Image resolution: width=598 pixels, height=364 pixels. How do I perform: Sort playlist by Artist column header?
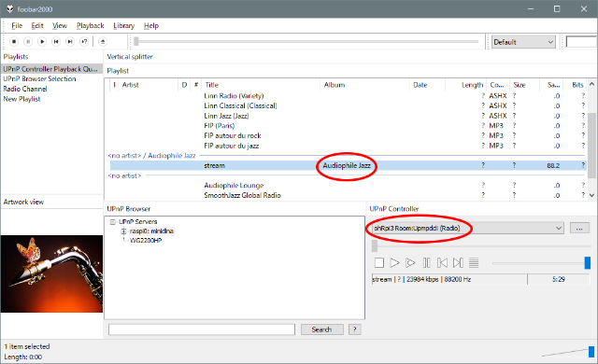tap(148, 85)
